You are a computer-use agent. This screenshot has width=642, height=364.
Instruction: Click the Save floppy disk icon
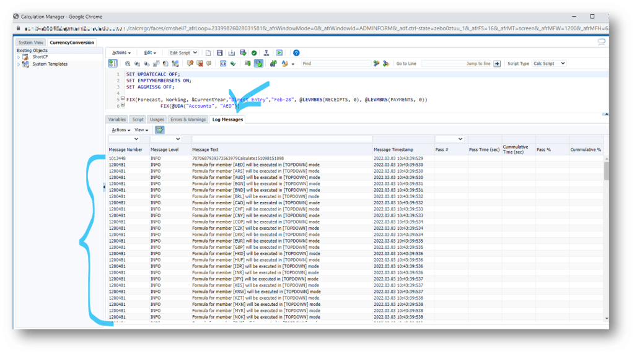[219, 53]
